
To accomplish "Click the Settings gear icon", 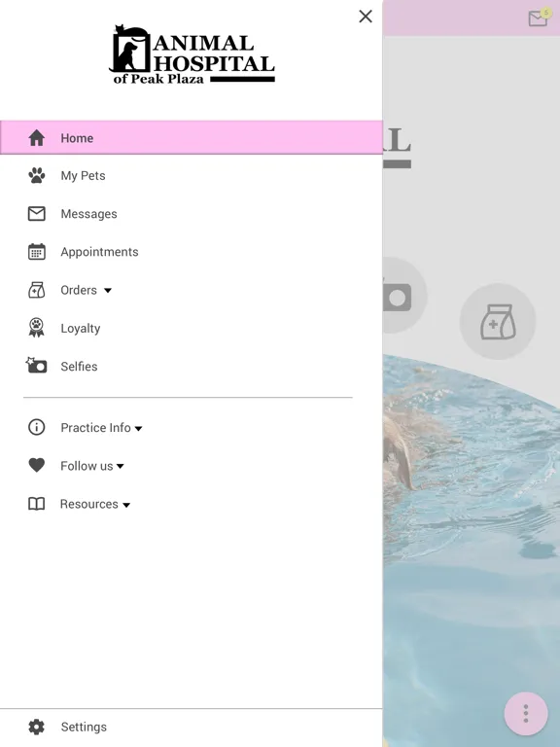I will [x=37, y=727].
